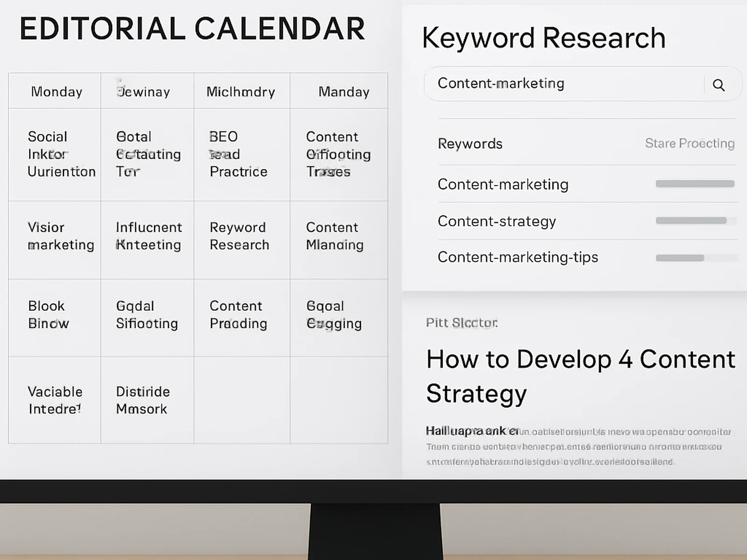Click the Miclhmdry column header
Screen dimensions: 747x560
coord(241,91)
